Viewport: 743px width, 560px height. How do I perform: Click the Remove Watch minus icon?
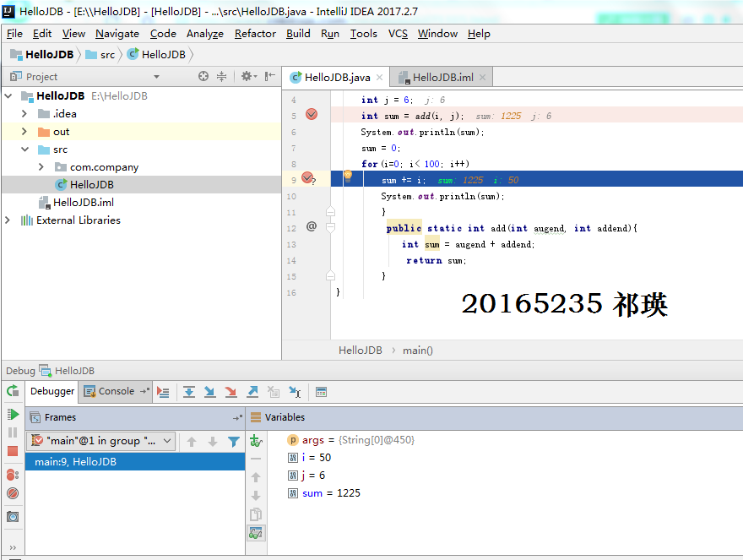pos(256,459)
